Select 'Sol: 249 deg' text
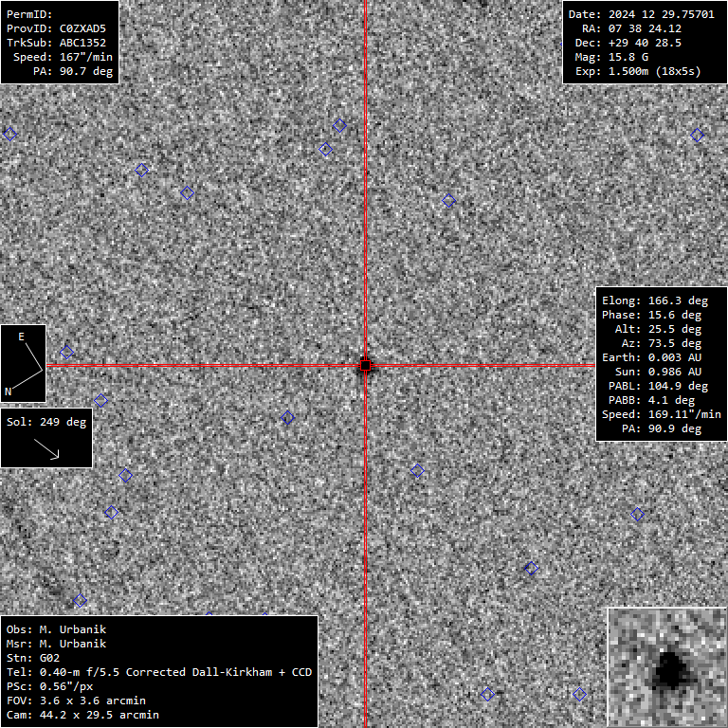 tap(46, 422)
